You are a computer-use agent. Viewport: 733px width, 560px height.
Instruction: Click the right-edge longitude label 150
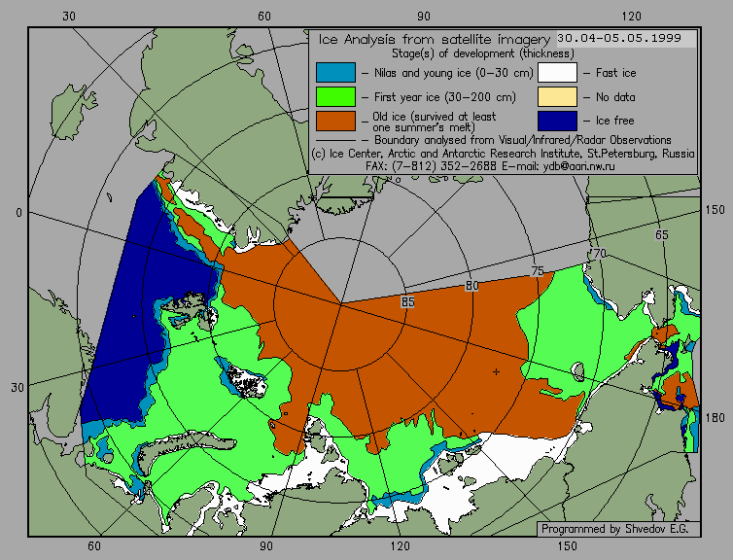715,210
